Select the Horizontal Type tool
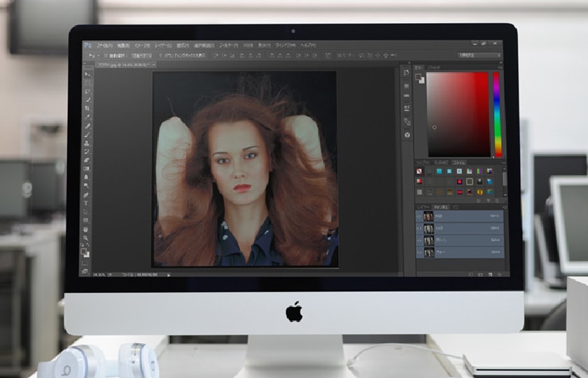 [x=87, y=203]
